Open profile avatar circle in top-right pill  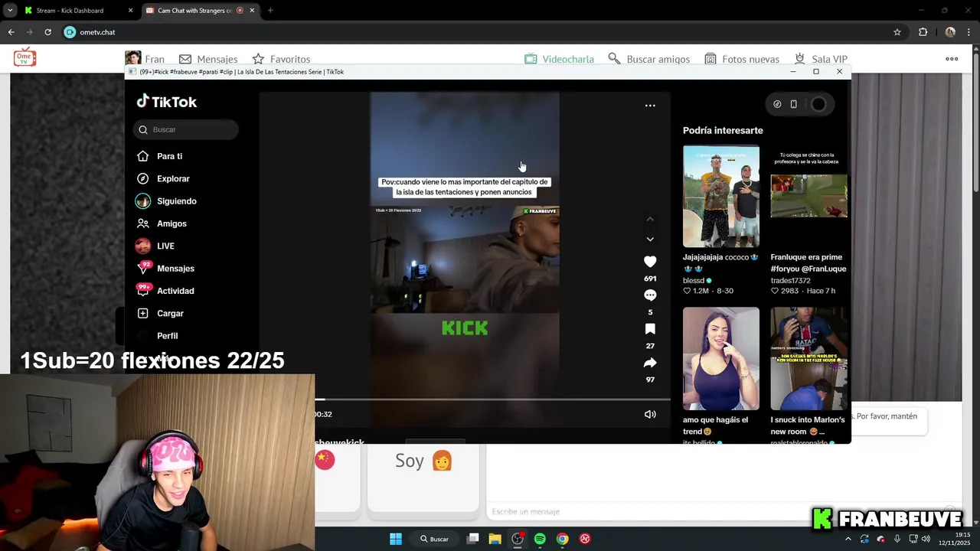coord(818,104)
